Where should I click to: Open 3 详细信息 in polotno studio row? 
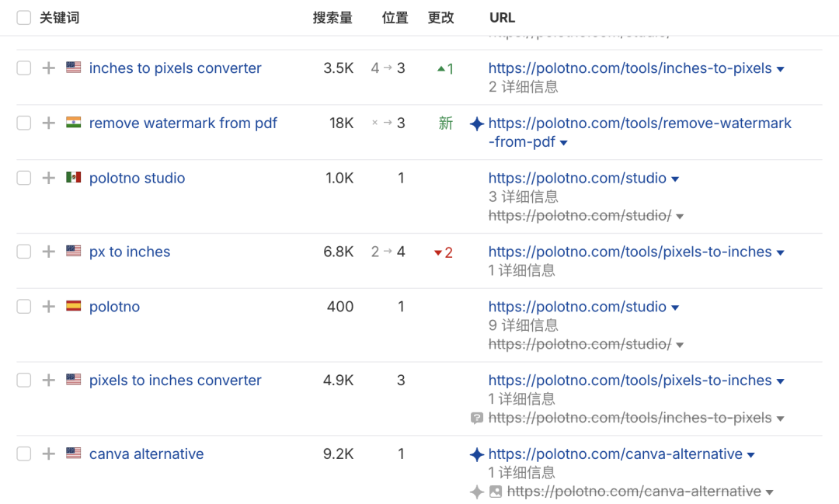coord(524,196)
